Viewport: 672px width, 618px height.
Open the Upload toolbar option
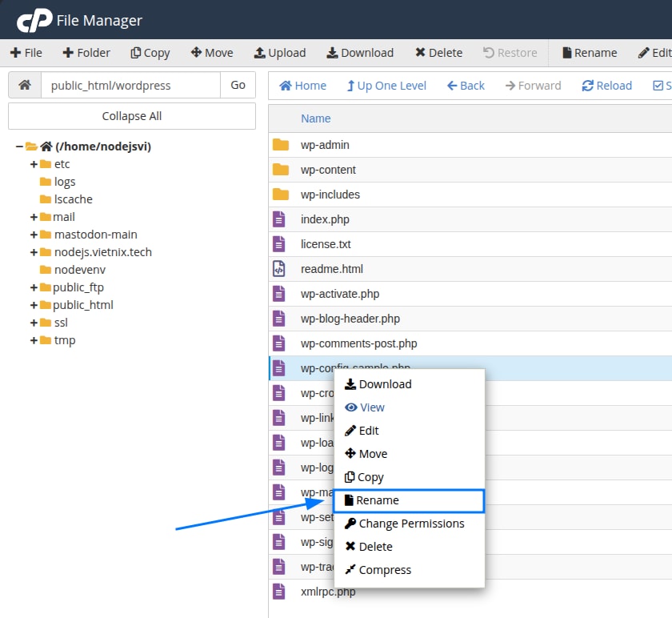coord(279,53)
